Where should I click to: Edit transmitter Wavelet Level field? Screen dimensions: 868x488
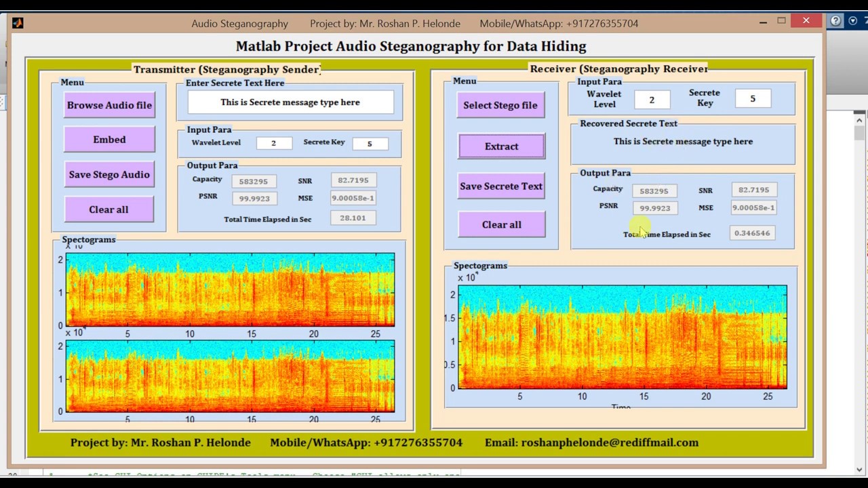click(274, 143)
